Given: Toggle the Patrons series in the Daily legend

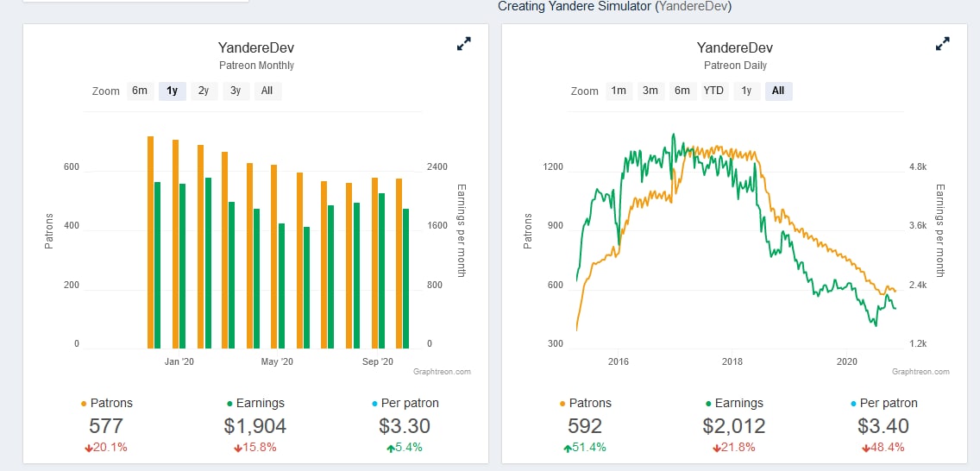Looking at the screenshot, I should pyautogui.click(x=586, y=404).
